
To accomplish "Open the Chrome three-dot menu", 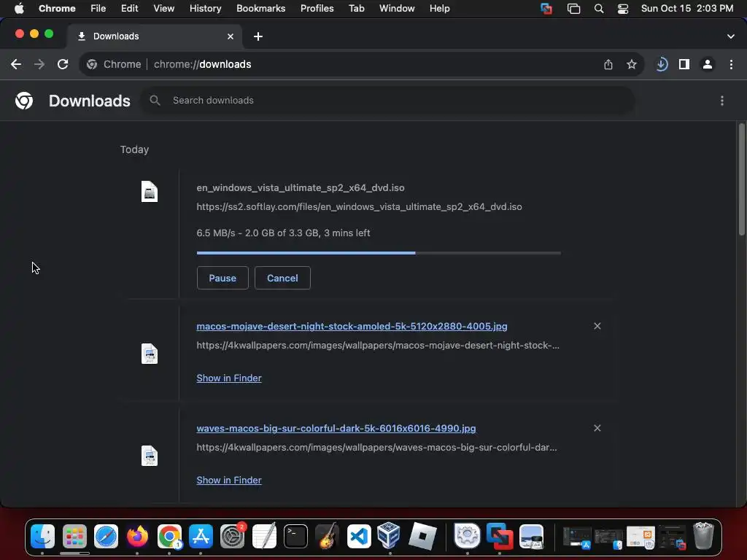I will click(x=731, y=64).
